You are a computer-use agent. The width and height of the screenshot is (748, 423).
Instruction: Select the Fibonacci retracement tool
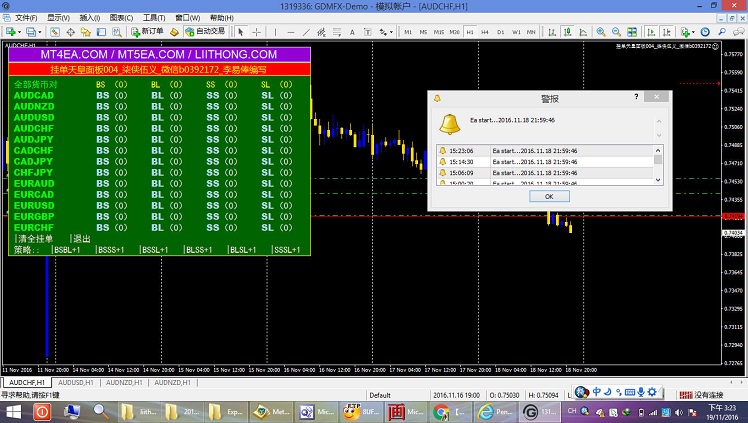pos(337,31)
